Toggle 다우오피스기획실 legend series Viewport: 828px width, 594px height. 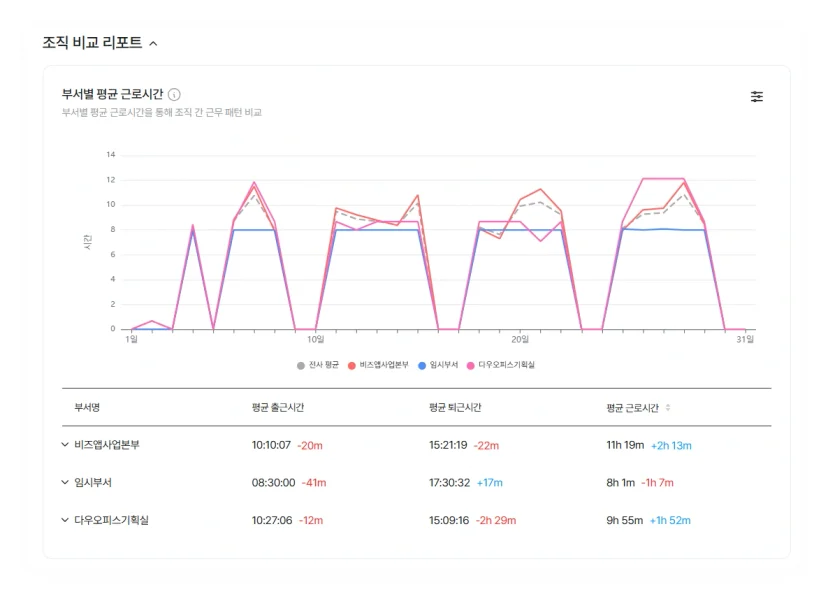coord(501,365)
